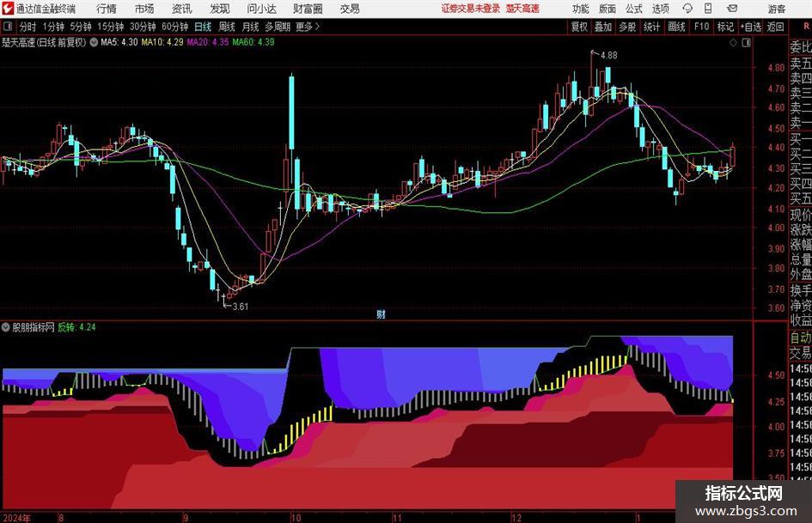Switch to 60分钟 period
Screen dimensions: 812x523
175,27
